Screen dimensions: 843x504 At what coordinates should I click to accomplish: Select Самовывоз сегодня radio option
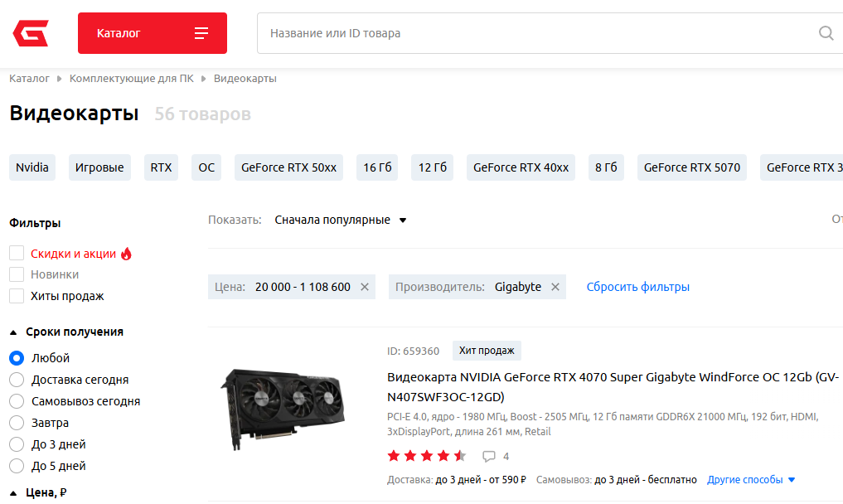(x=17, y=401)
